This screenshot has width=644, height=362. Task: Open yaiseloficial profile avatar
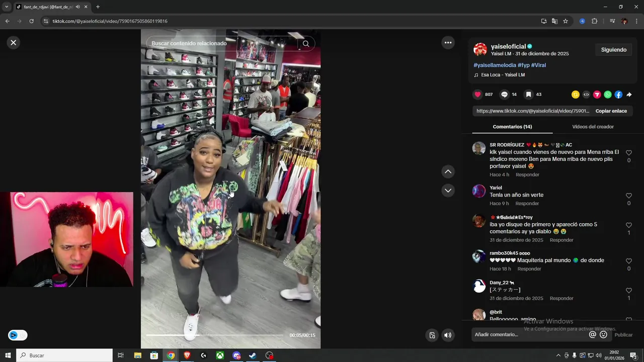(480, 49)
